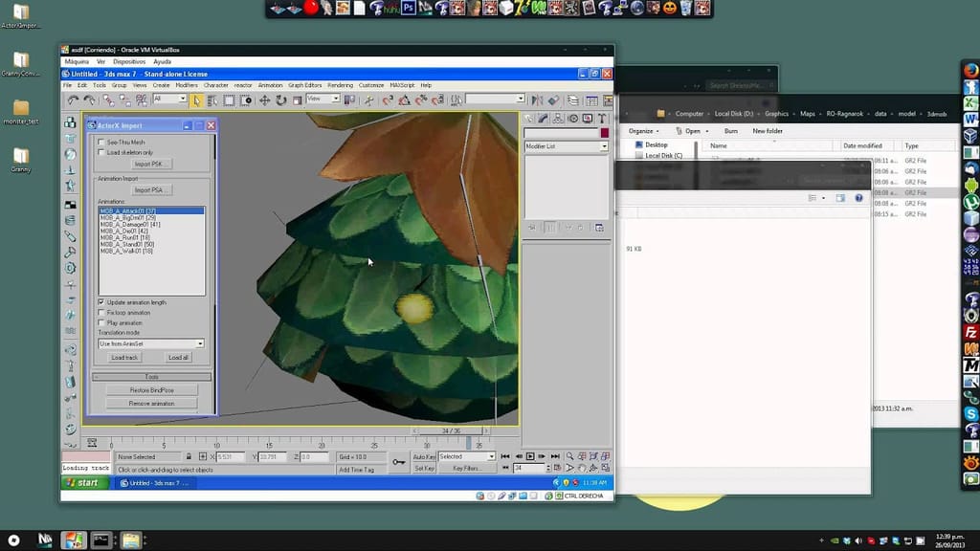Switch to Hierarchy command panel tab
This screenshot has height=551, width=980.
click(558, 118)
